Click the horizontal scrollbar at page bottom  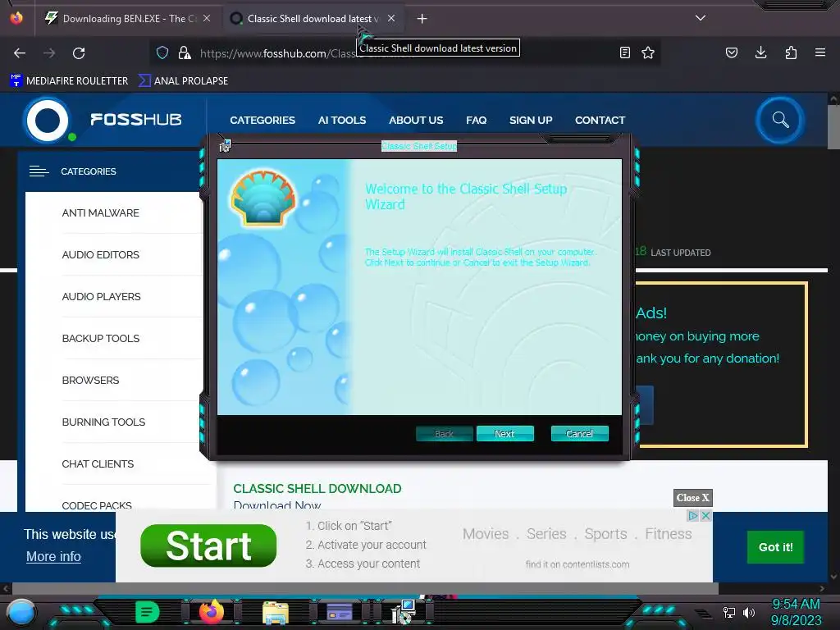point(364,588)
